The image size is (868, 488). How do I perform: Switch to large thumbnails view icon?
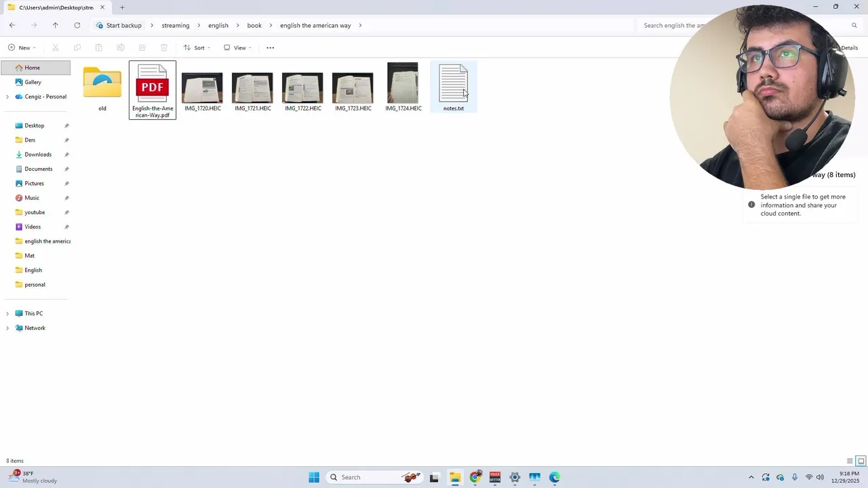click(x=861, y=461)
